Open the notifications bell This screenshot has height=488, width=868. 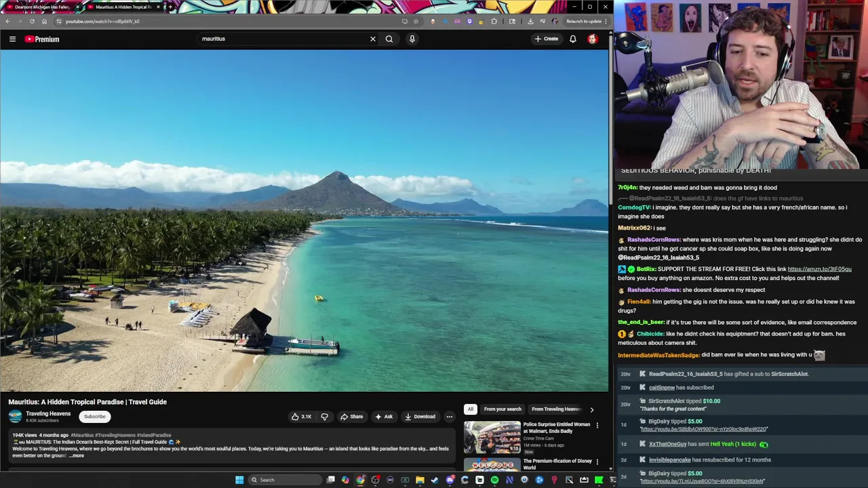(573, 39)
